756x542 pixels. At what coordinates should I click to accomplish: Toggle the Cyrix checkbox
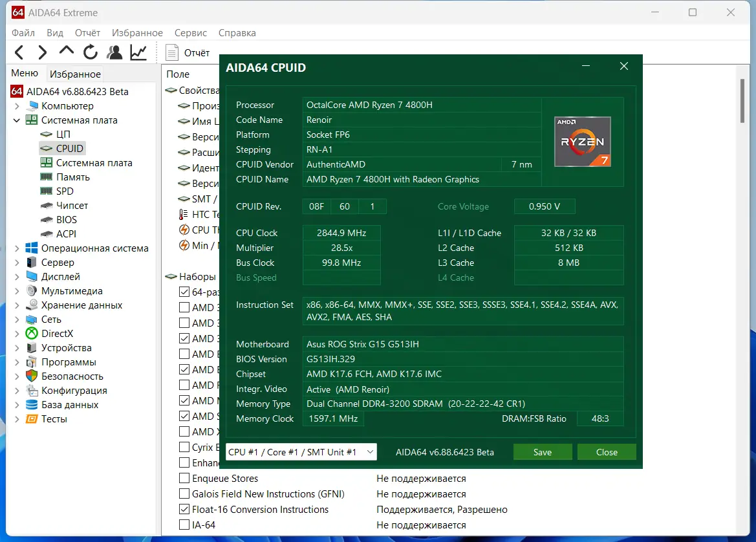[184, 447]
